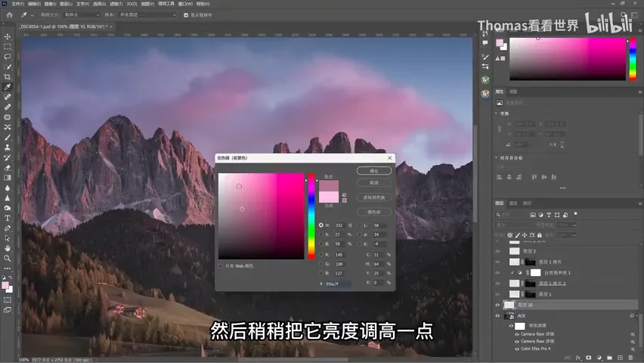Click the 确定 button in color picker
Image resolution: width=644 pixels, height=363 pixels.
pyautogui.click(x=374, y=171)
